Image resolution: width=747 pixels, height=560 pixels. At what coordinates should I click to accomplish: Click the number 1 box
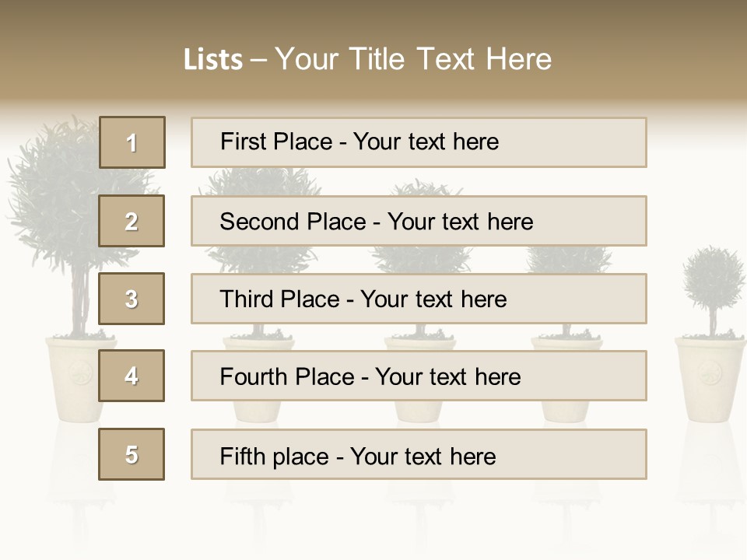coord(132,142)
